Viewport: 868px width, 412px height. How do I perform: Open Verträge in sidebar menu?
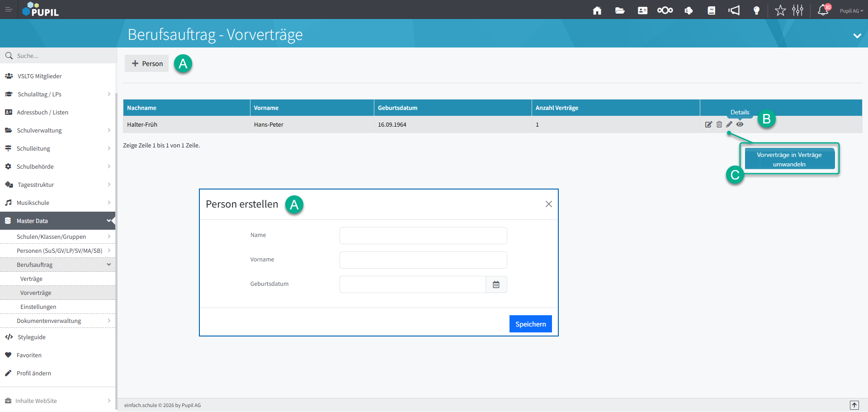31,279
